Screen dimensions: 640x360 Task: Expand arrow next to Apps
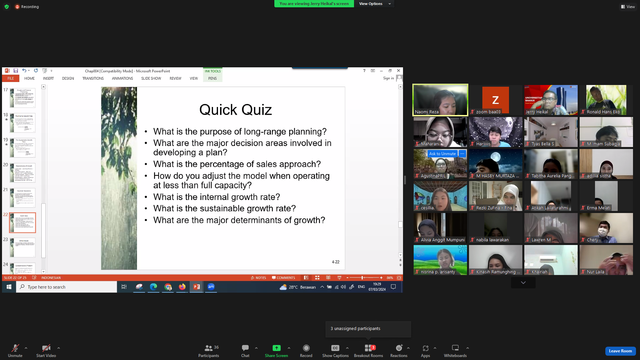(435, 348)
